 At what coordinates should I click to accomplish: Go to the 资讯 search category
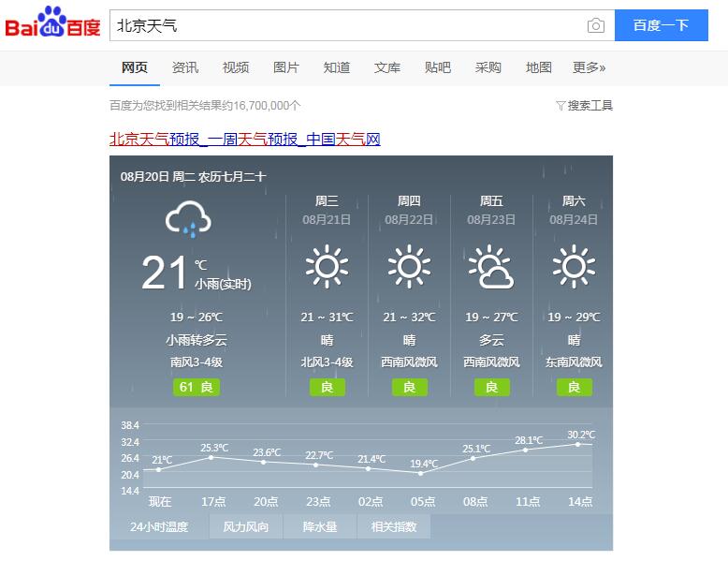coord(185,67)
